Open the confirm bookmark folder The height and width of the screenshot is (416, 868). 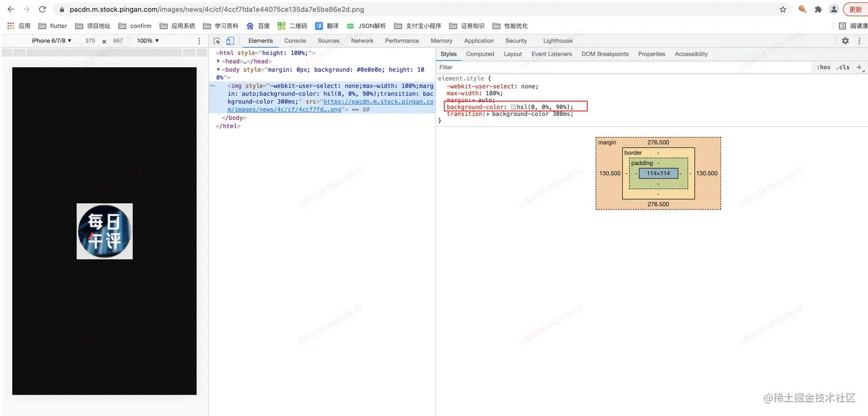click(135, 26)
